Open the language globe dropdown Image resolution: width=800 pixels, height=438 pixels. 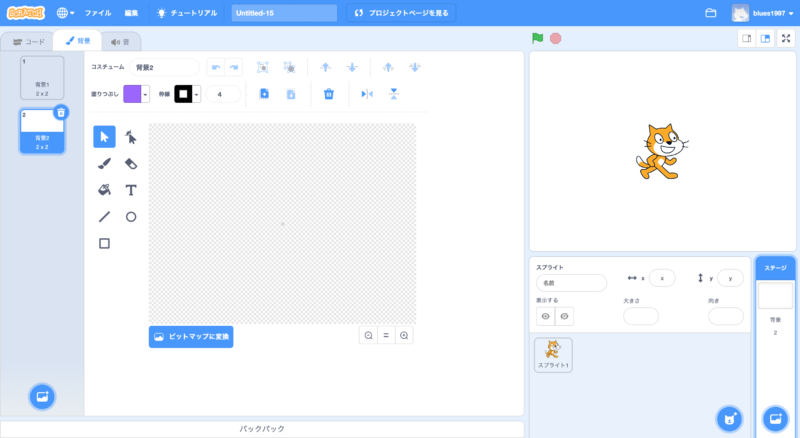coord(65,13)
